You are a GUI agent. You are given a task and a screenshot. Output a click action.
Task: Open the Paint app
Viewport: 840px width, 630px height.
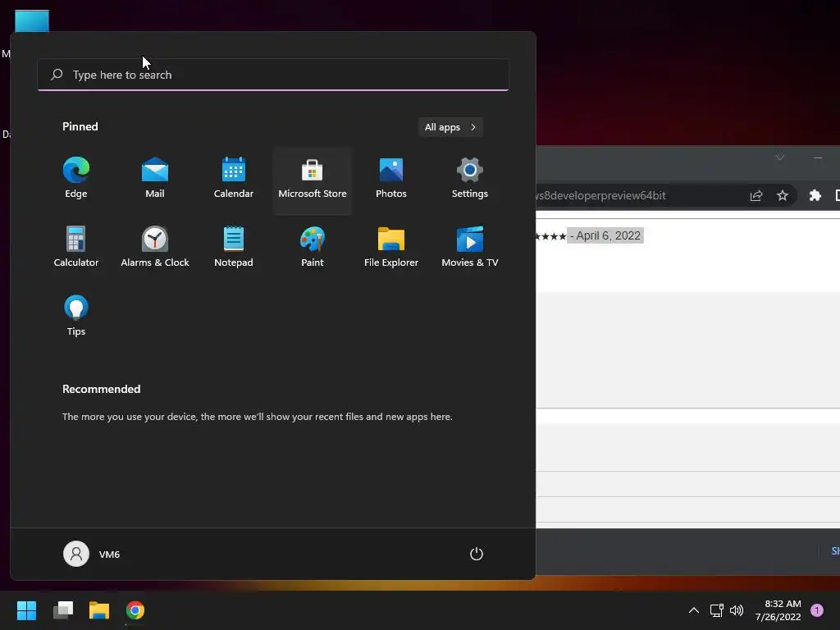click(x=313, y=248)
